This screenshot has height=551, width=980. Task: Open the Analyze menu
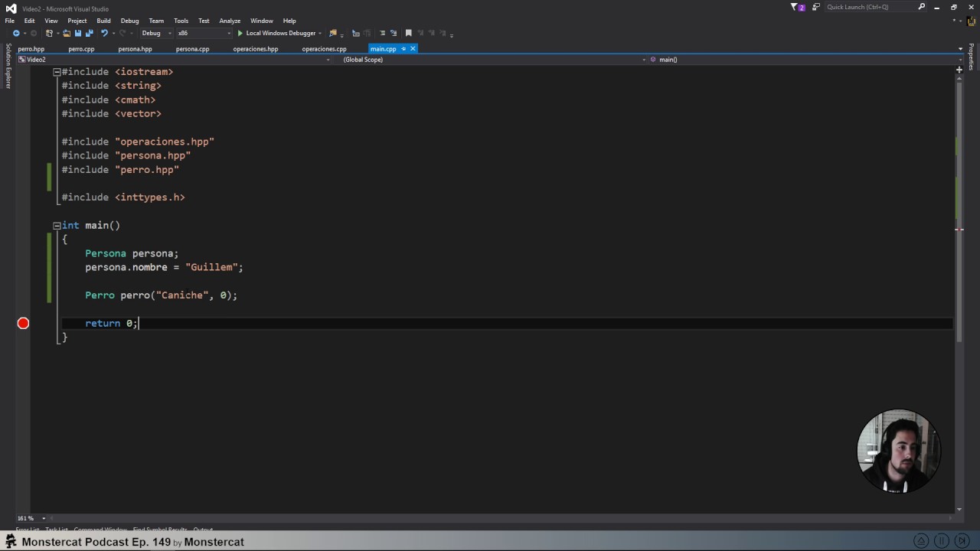coord(230,21)
